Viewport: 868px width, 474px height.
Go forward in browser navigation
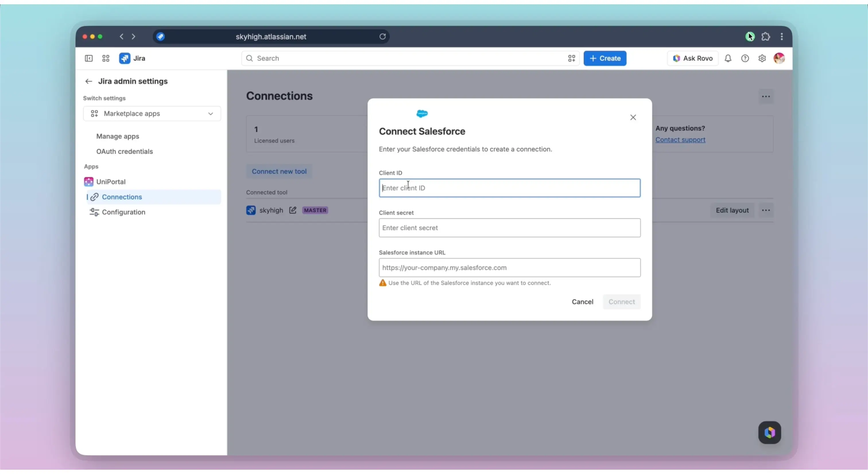coord(133,37)
